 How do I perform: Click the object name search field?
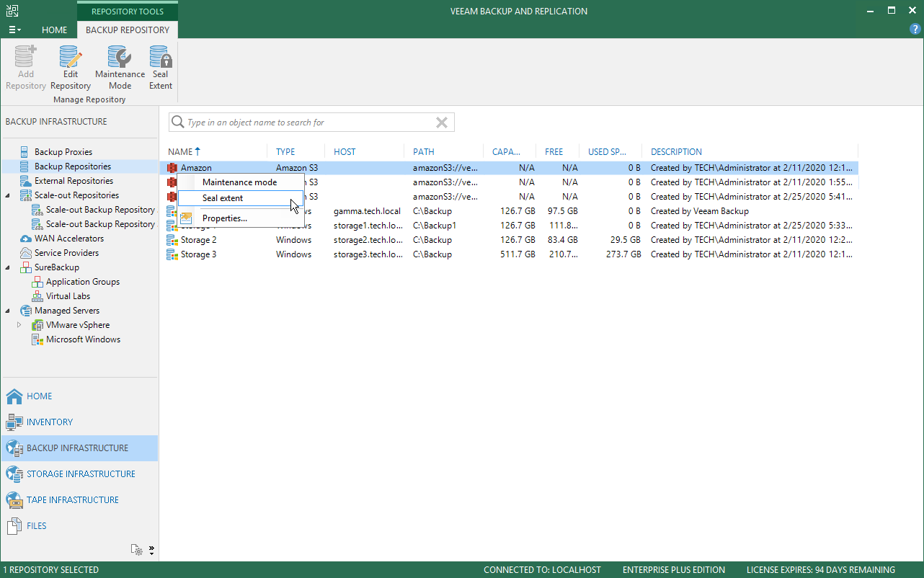tap(311, 123)
